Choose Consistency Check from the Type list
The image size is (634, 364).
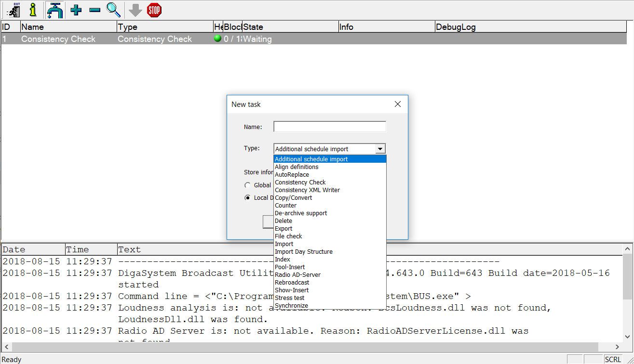click(x=300, y=182)
